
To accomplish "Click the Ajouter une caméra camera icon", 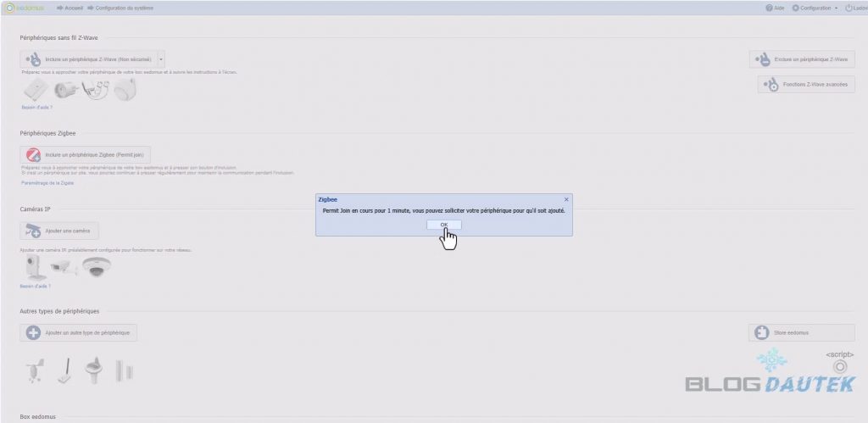I will coord(33,231).
